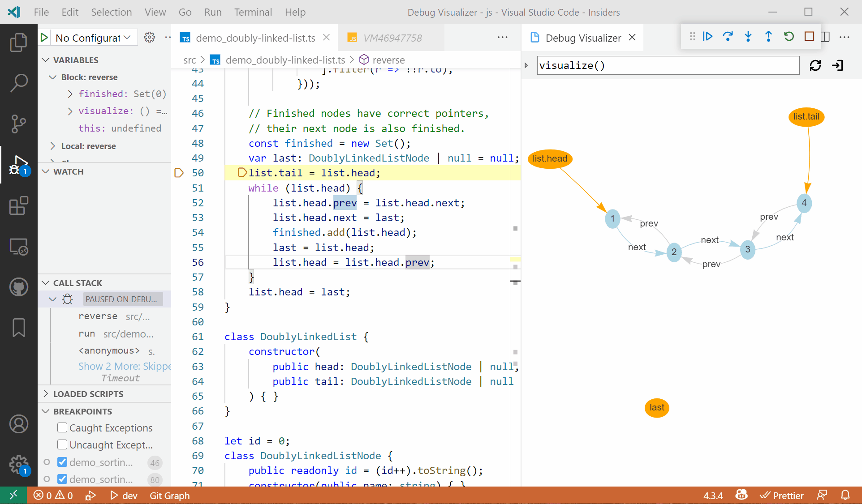The image size is (862, 504).
Task: Click the Restart debug session icon
Action: (789, 37)
